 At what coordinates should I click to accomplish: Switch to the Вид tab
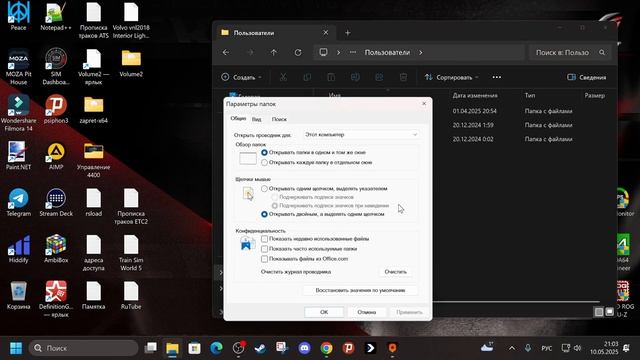click(x=256, y=119)
